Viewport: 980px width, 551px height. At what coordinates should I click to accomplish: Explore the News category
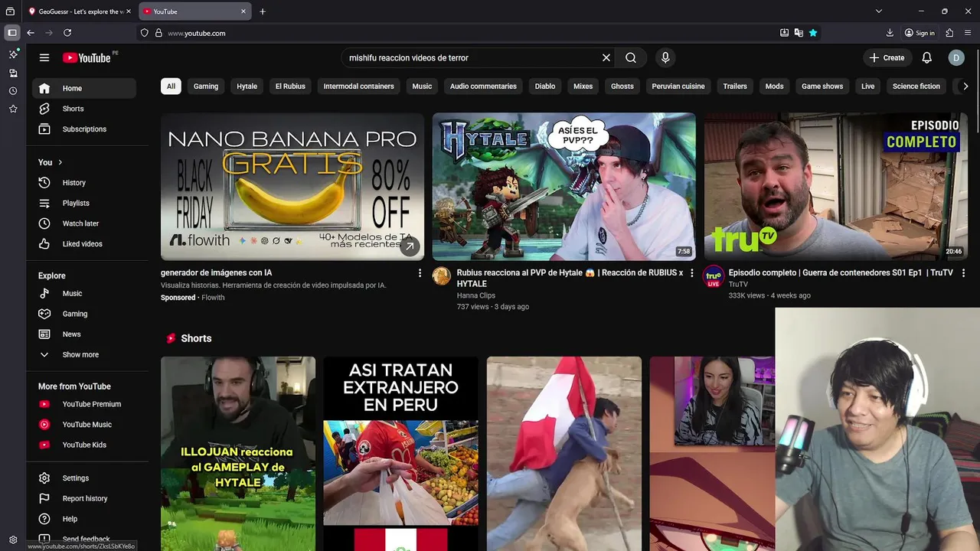pos(84,334)
